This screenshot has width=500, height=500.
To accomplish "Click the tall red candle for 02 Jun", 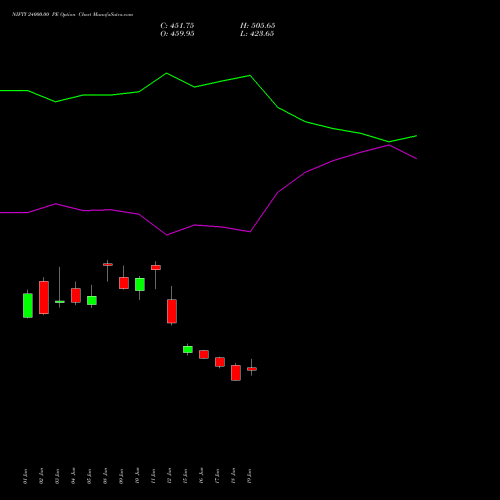I will 44,297.
